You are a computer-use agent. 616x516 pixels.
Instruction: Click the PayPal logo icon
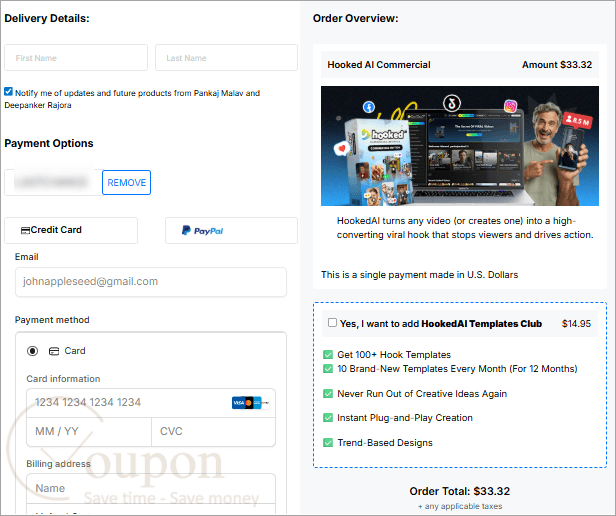[x=202, y=230]
